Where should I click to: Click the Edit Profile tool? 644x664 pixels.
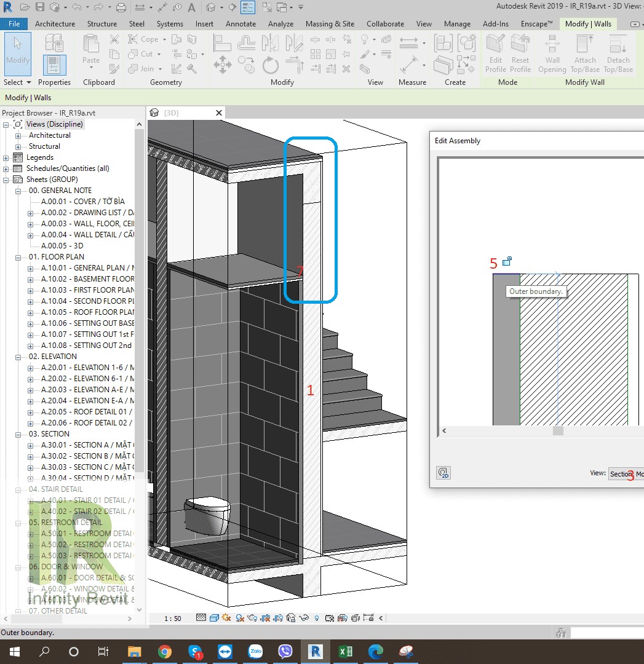[x=495, y=53]
